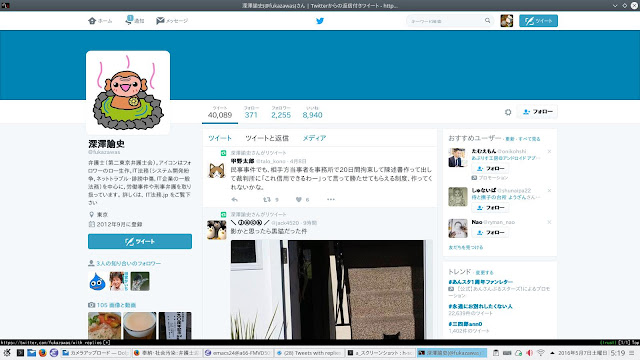Reply to the 甲野太郎 tweet
The height and width of the screenshot is (360, 640).
click(x=234, y=200)
